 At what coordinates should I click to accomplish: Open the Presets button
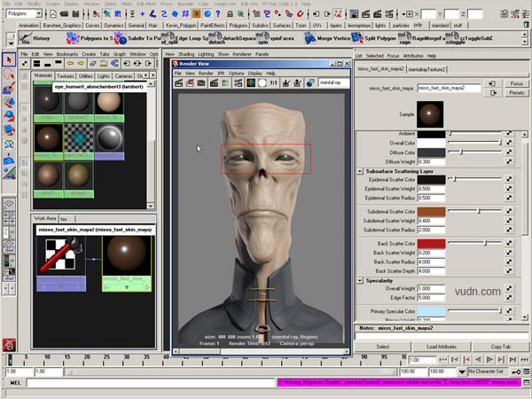click(516, 92)
